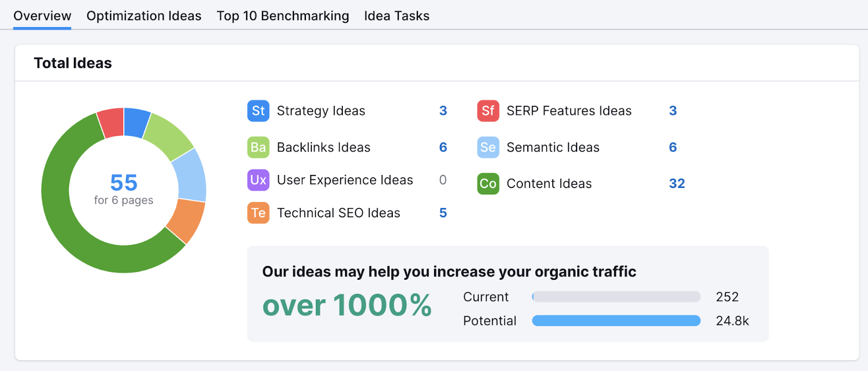
Task: Click the 55 total ideas number
Action: (124, 183)
